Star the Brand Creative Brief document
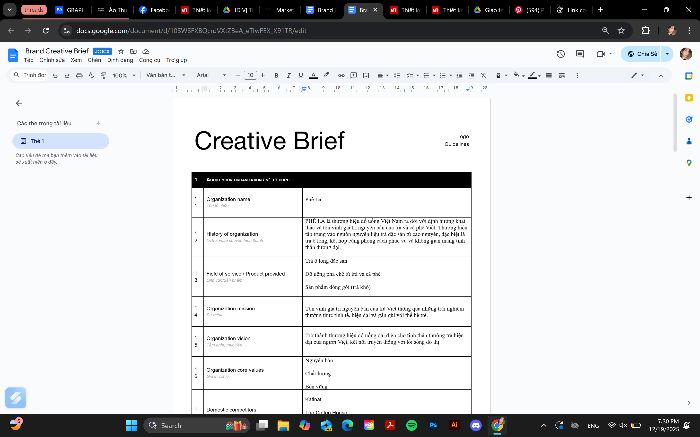700x437 pixels. 121,51
